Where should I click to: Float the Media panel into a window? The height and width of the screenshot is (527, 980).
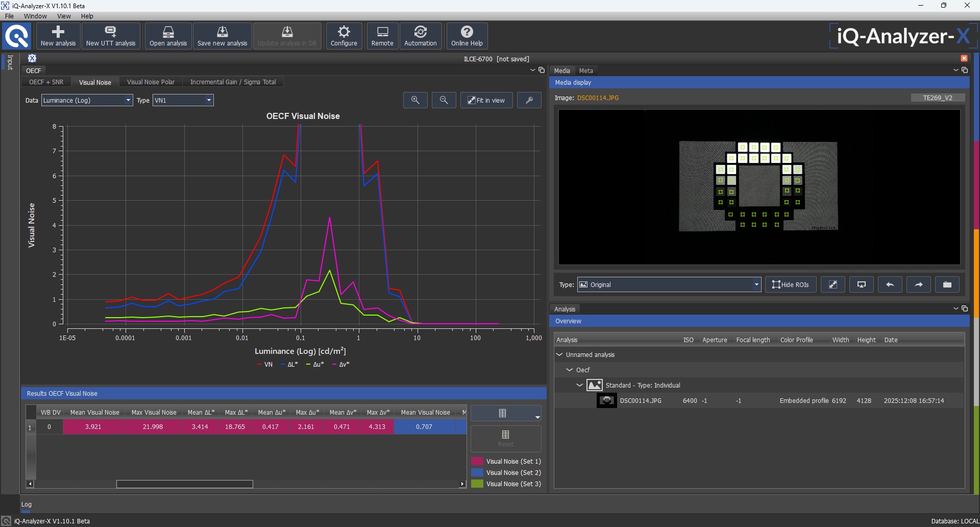coord(965,70)
